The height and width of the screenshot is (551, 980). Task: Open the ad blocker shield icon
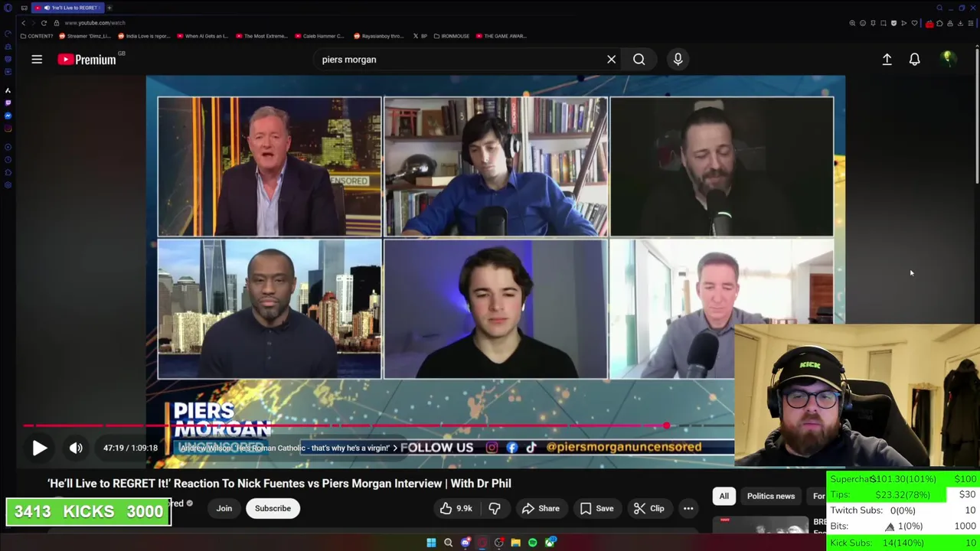[x=893, y=23]
